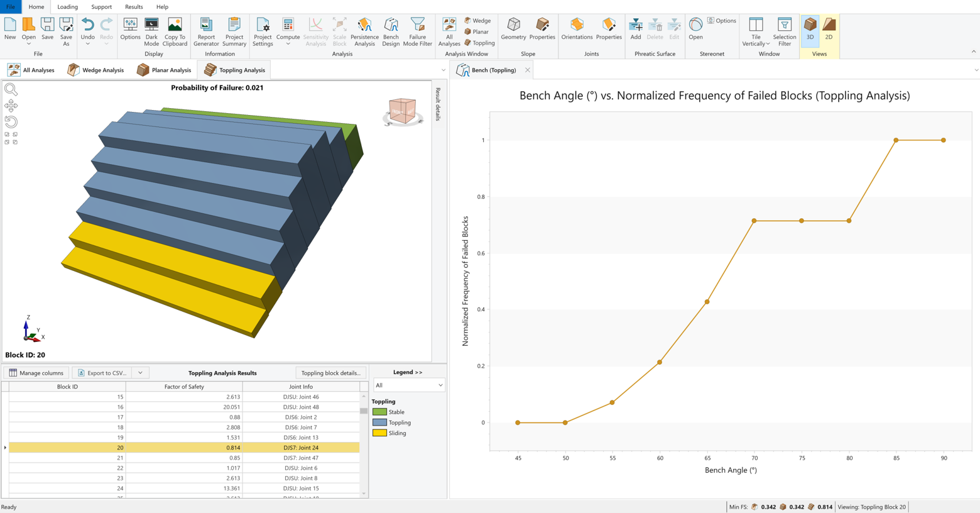The height and width of the screenshot is (513, 980).
Task: Expand Undo history dropdown
Action: tap(88, 44)
